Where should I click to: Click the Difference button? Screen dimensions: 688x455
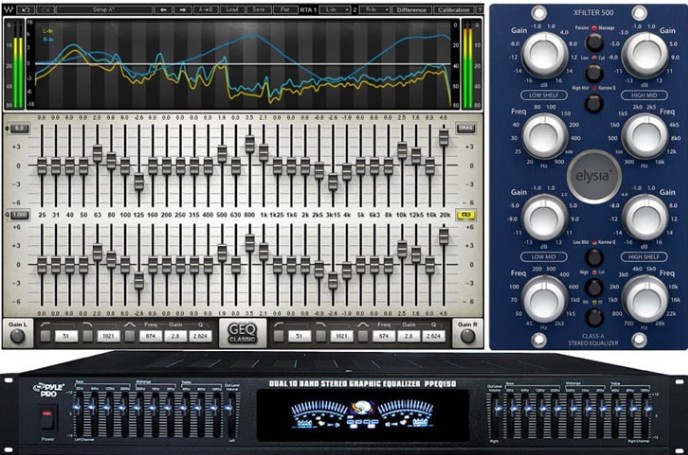412,10
